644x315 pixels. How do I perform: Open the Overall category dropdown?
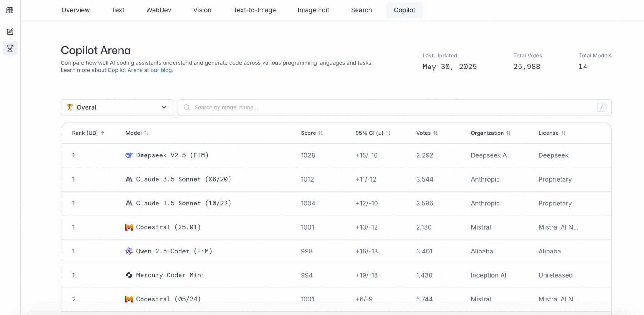pyautogui.click(x=117, y=107)
